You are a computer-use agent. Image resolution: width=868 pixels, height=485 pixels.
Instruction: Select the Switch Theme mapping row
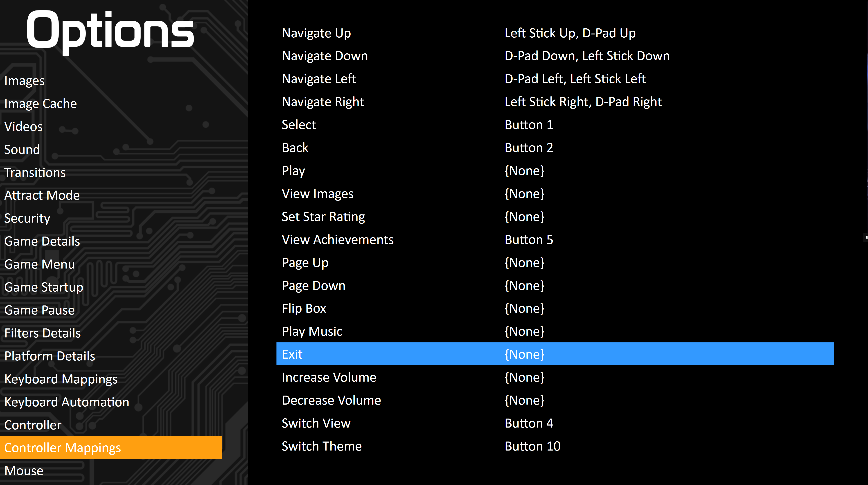pos(555,446)
